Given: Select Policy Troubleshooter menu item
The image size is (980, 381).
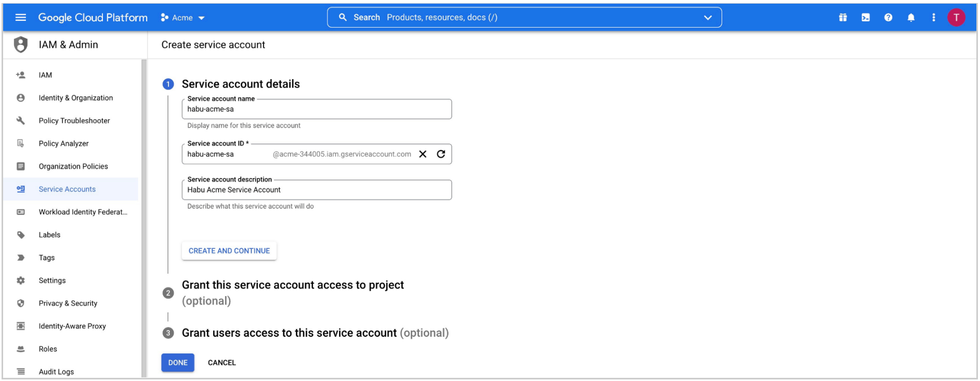Looking at the screenshot, I should click(74, 121).
